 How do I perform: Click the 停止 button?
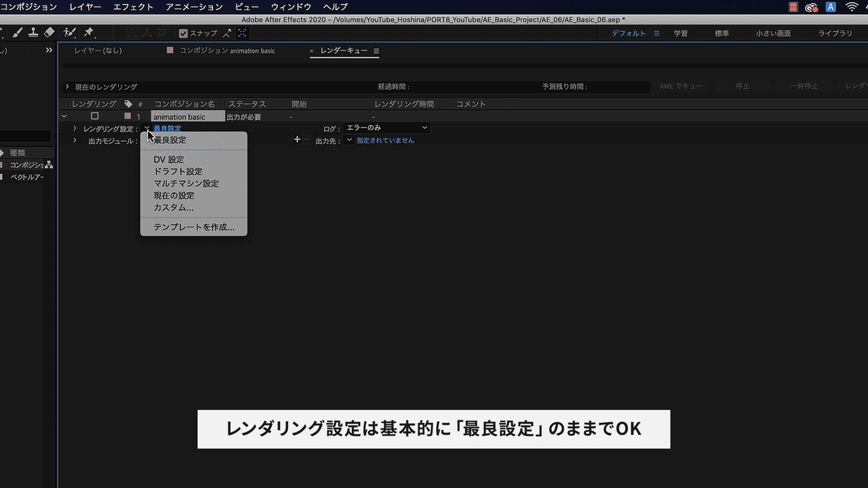[x=742, y=86]
